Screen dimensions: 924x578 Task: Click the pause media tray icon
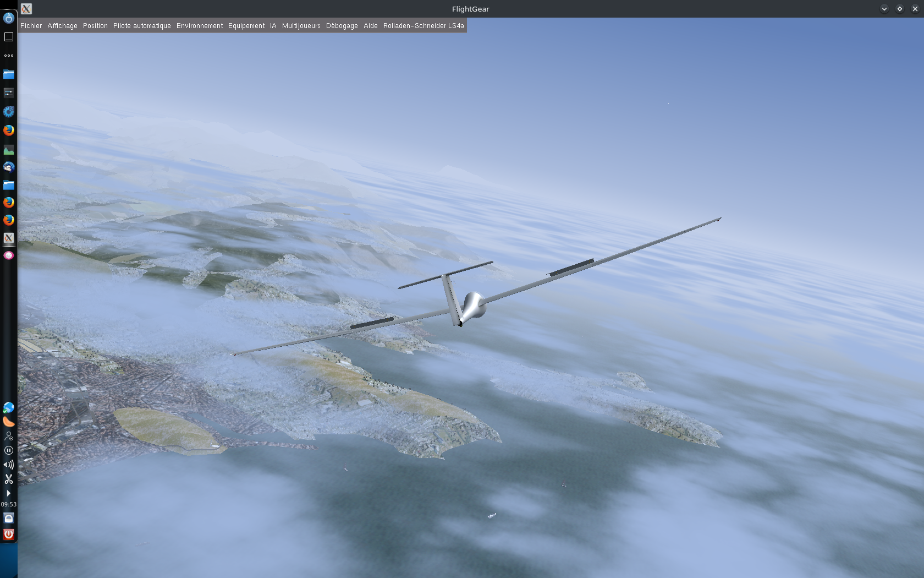point(9,450)
